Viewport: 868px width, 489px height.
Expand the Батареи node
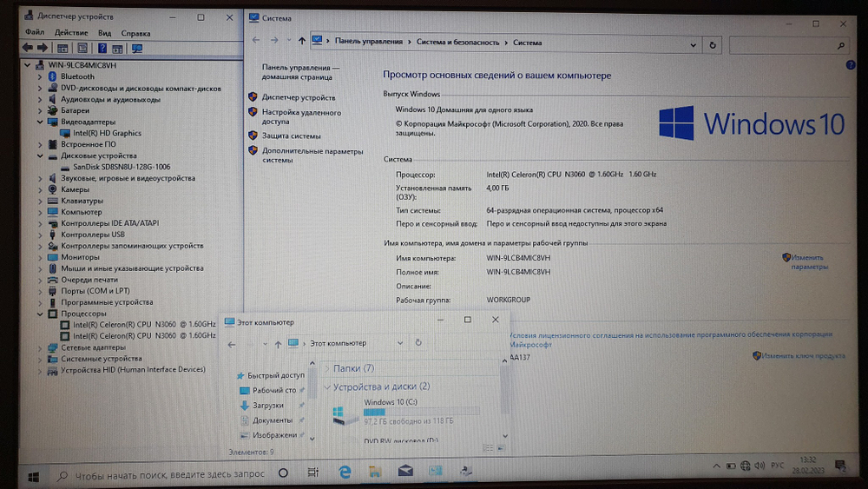[40, 111]
